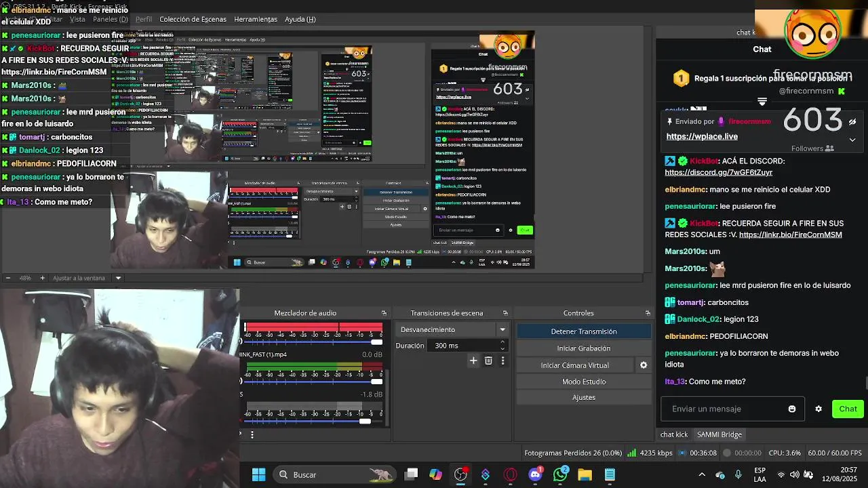Open the wplace.live pinned link
Viewport: 868px width, 488px height.
[x=702, y=136]
